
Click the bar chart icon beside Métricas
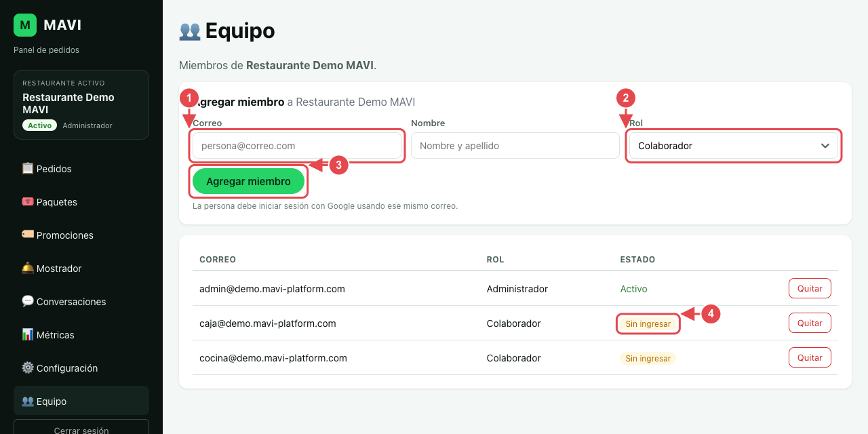point(28,334)
